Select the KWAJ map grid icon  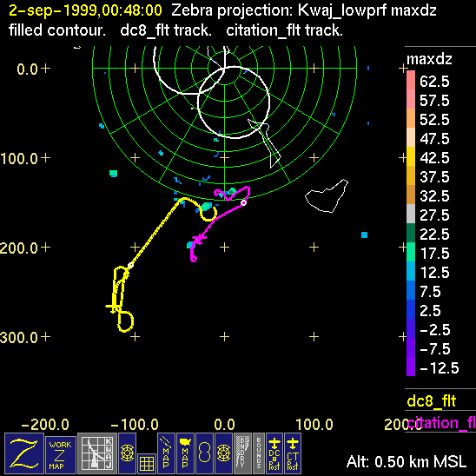pyautogui.click(x=97, y=453)
